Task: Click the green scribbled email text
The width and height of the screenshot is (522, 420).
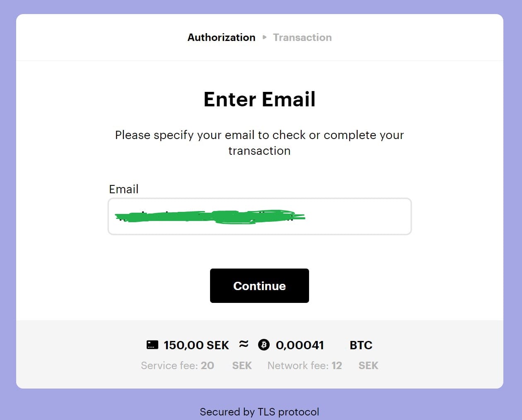Action: [210, 216]
